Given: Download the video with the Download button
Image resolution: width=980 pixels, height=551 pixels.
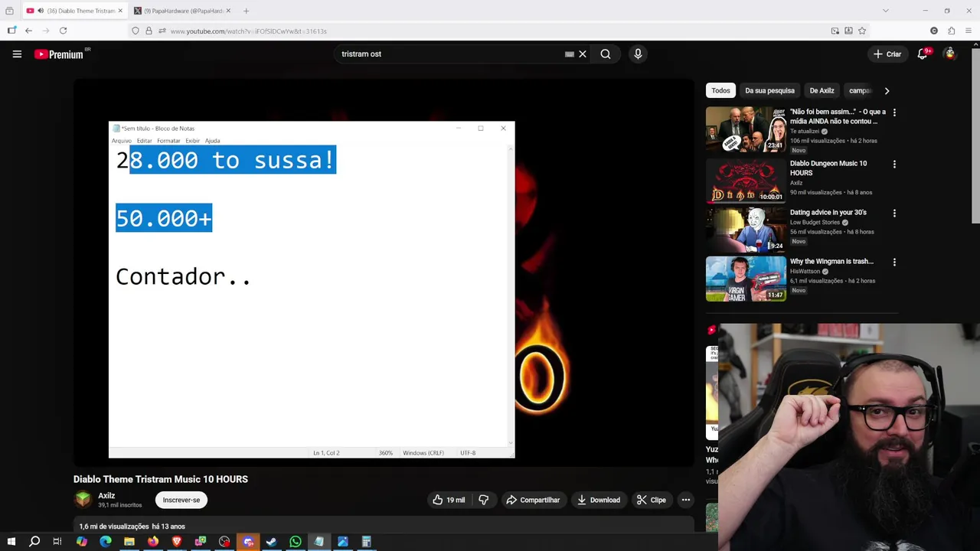Looking at the screenshot, I should [x=599, y=500].
